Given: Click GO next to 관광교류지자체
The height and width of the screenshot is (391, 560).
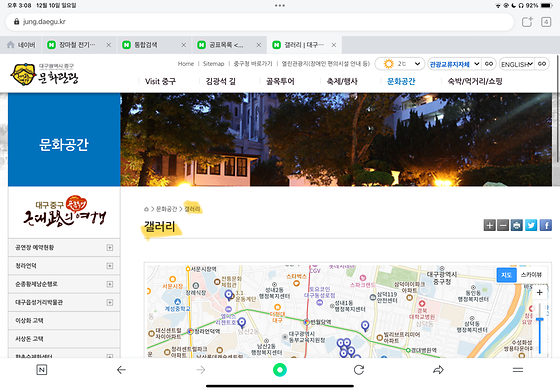Looking at the screenshot, I should 489,64.
